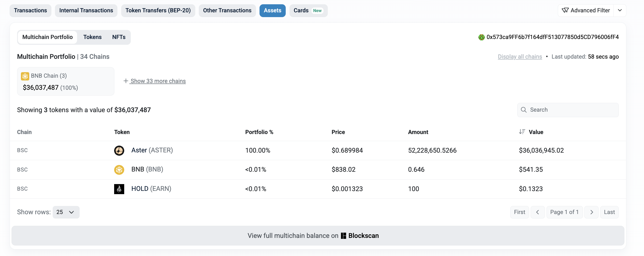Open the Display all chains link
Image resolution: width=644 pixels, height=256 pixels.
520,57
